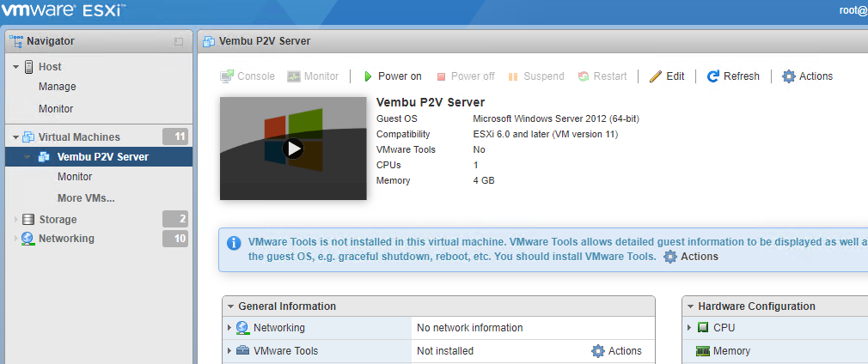Open the toolbar Actions gear menu
The width and height of the screenshot is (868, 364).
click(x=807, y=76)
